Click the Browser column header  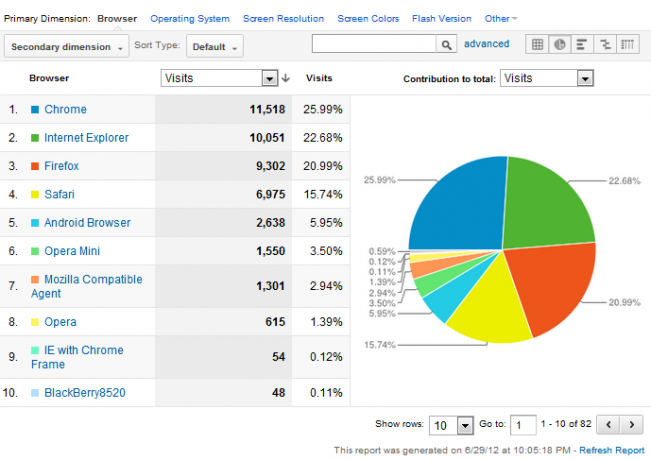(49, 78)
